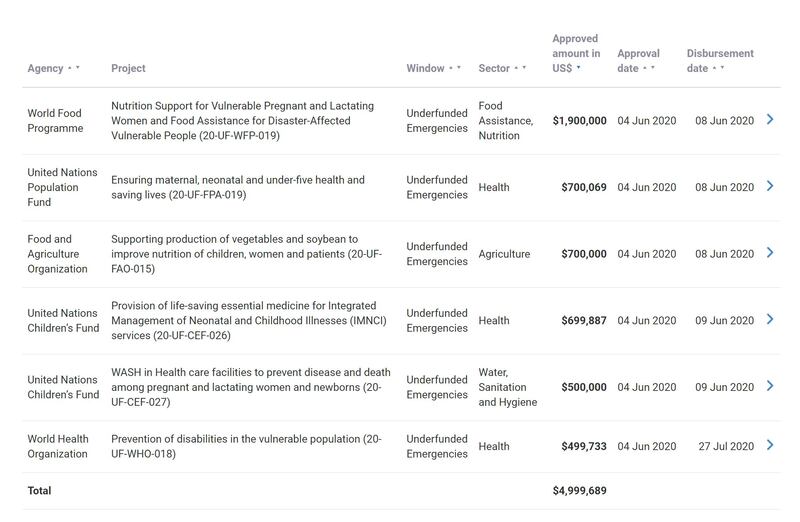Open details chevron for Population Fund row
Viewport: 800px width, 522px height.
tap(770, 186)
